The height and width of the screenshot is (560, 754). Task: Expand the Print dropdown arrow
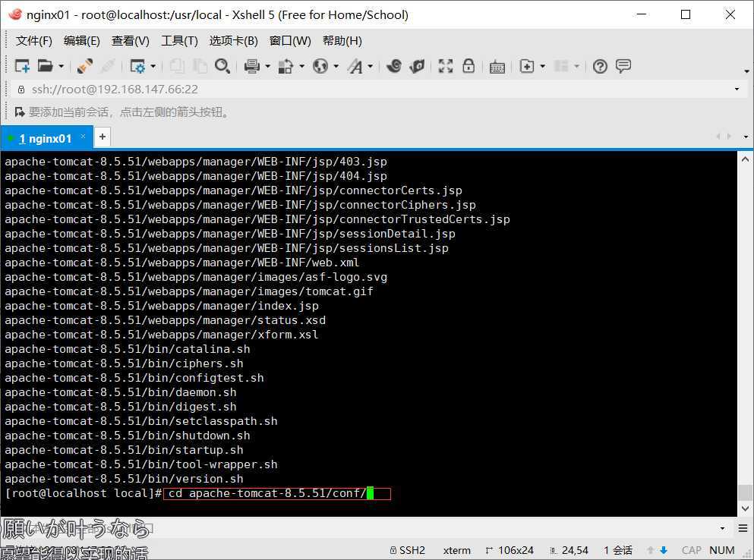pyautogui.click(x=267, y=66)
